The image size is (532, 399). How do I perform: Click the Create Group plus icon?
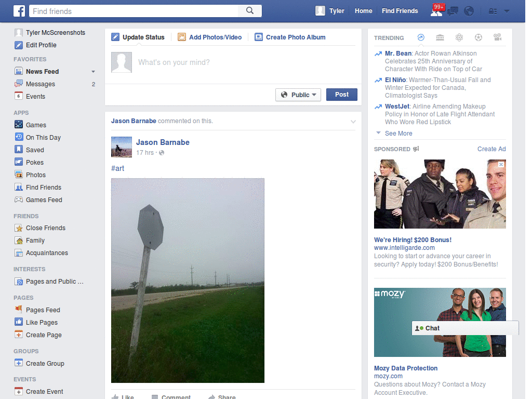[19, 363]
